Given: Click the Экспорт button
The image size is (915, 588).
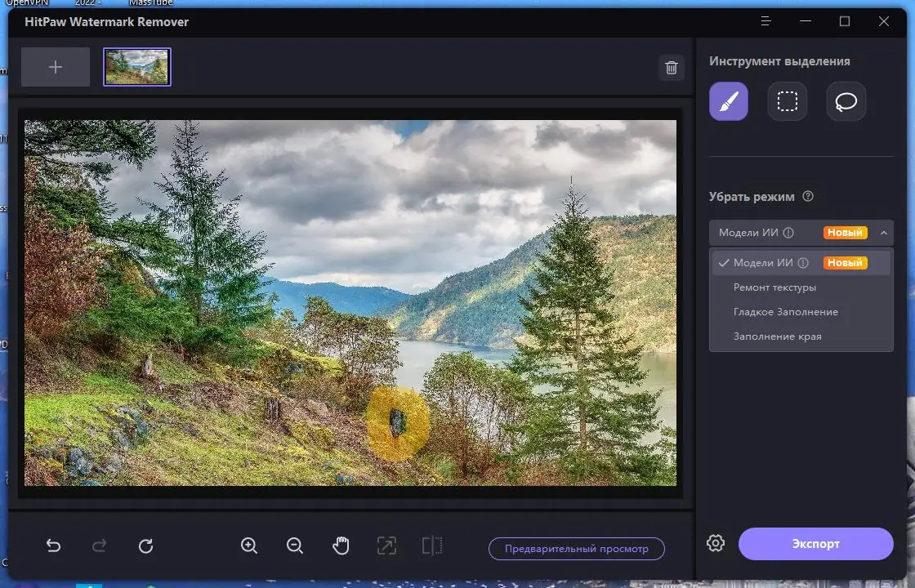Looking at the screenshot, I should pyautogui.click(x=815, y=543).
